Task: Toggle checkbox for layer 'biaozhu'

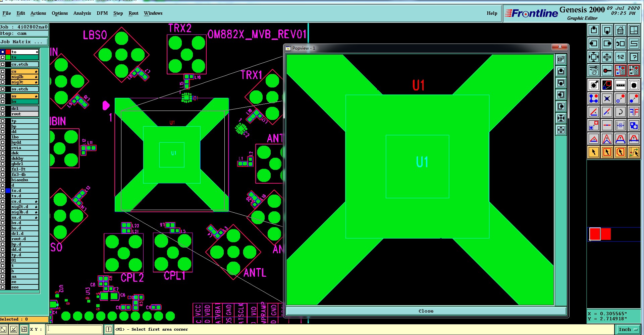Action: pyautogui.click(x=3, y=180)
